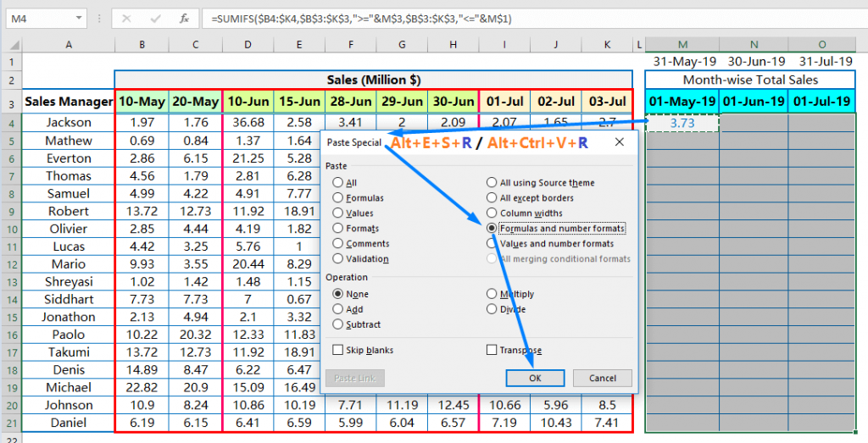Select the Values radio button

click(x=339, y=213)
